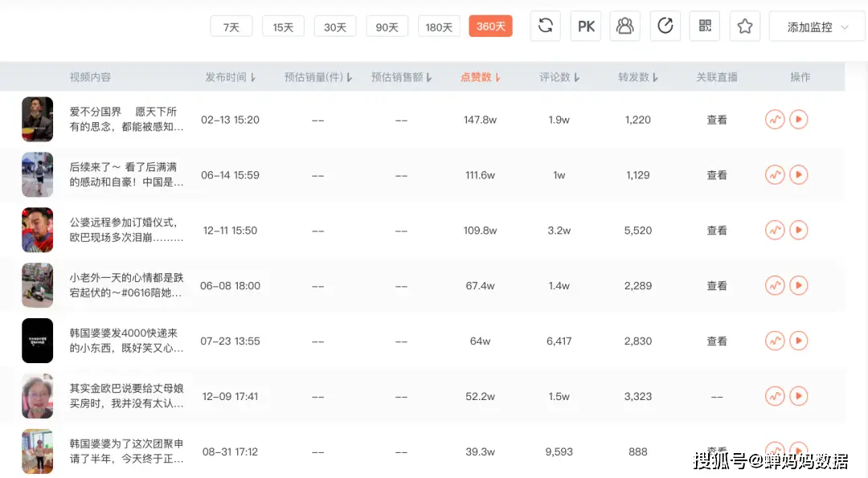Click video title 韩国婆婆为了这次团聚申请了半年
868x478 pixels.
(126, 451)
